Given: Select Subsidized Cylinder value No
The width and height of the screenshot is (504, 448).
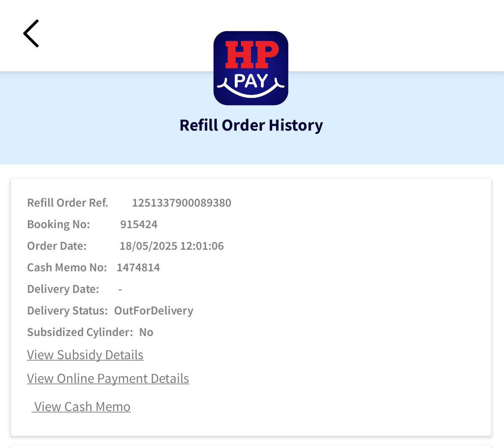Looking at the screenshot, I should (x=146, y=332).
